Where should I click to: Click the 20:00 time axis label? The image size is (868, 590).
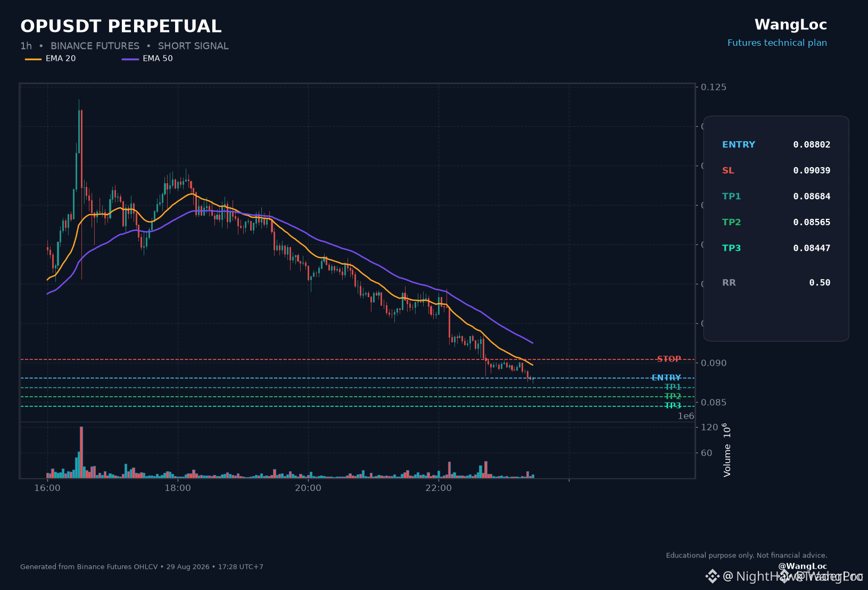click(x=308, y=488)
